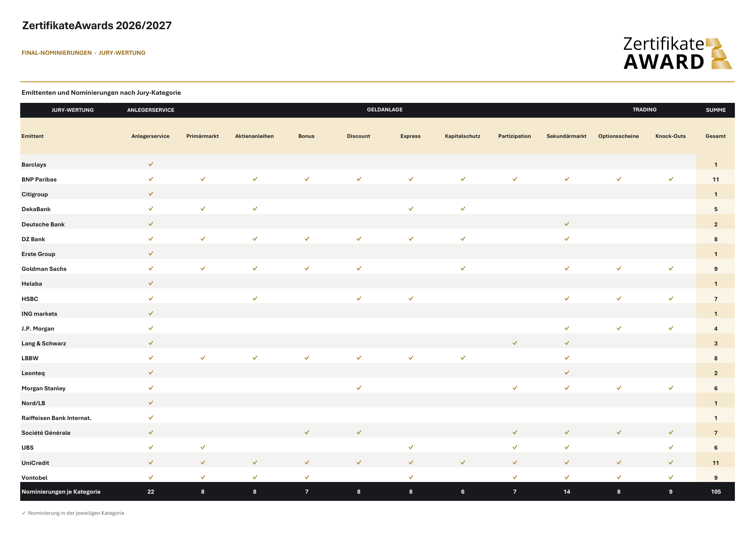Select the Goldman Sachs issuer name
This screenshot has height=535, width=756.
click(44, 269)
